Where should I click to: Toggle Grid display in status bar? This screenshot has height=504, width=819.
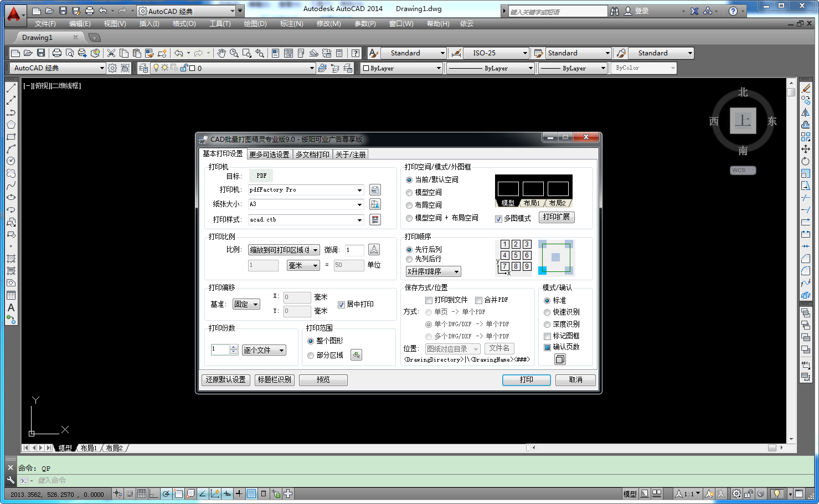coord(142,494)
